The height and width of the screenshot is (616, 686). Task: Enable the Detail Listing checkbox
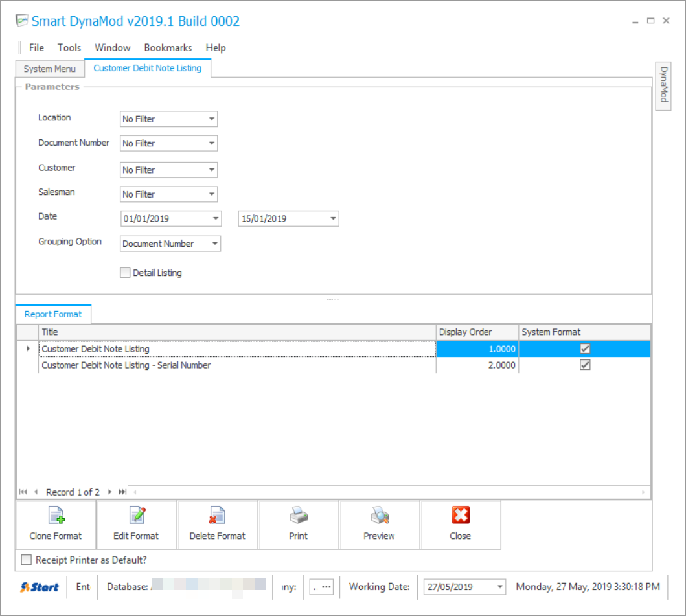(x=125, y=273)
